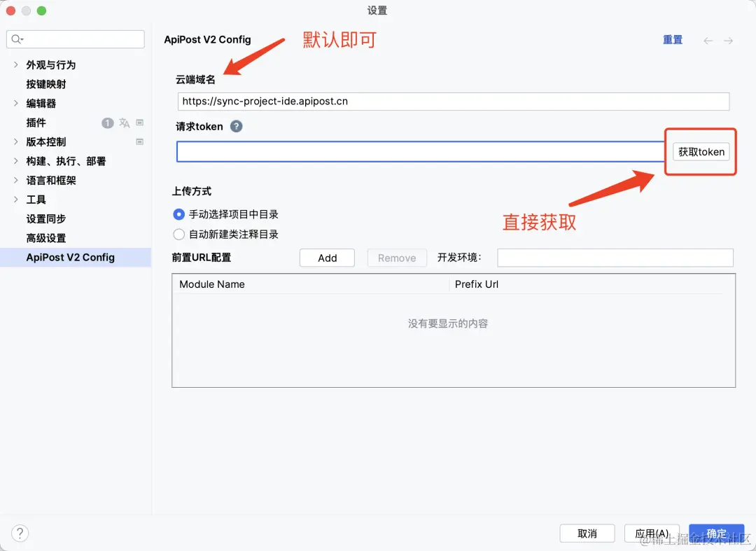
Task: Expand the 版本控制 tree node
Action: (x=16, y=141)
